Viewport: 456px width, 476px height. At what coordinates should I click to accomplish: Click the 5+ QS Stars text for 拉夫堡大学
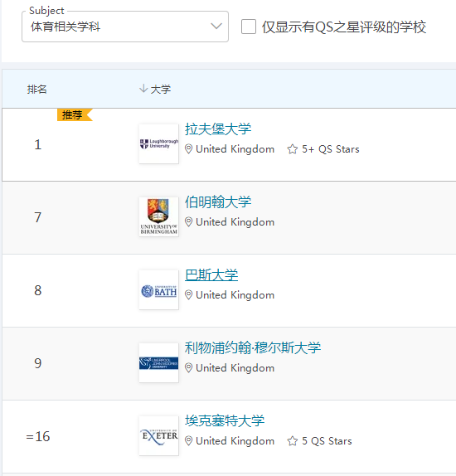pyautogui.click(x=331, y=149)
